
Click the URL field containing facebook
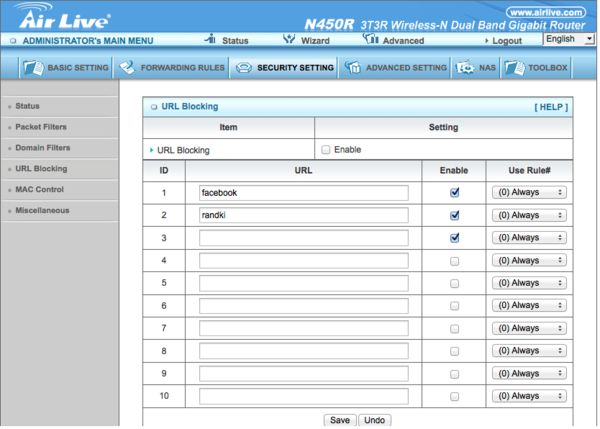303,193
